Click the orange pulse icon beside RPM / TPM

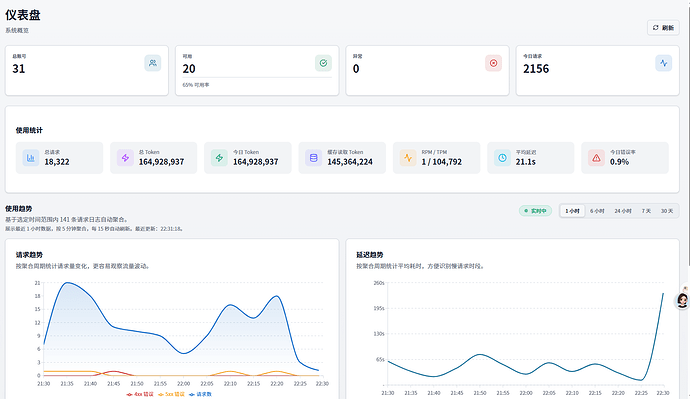[408, 157]
